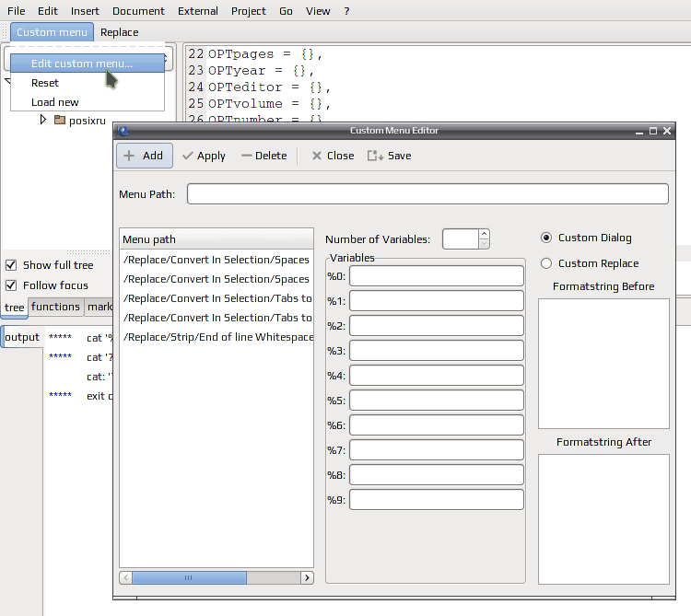Viewport: 691px width, 616px height.
Task: Click the posixru folder icon in the tree
Action: [x=60, y=120]
